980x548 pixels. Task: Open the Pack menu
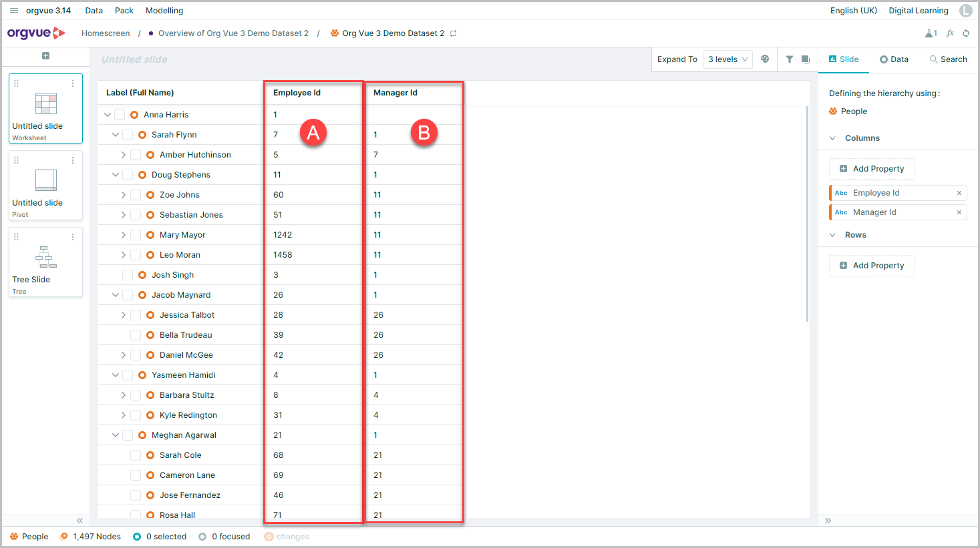pos(124,11)
